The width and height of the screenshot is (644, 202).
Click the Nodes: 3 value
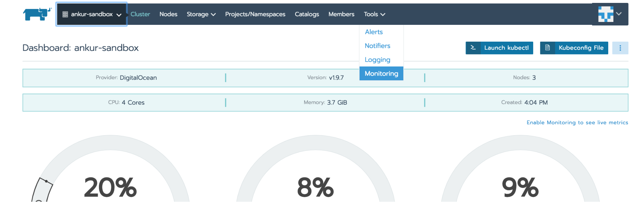coord(534,78)
